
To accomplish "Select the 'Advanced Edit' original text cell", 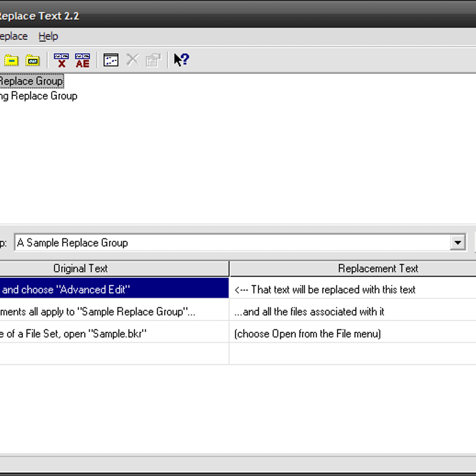I will click(66, 290).
